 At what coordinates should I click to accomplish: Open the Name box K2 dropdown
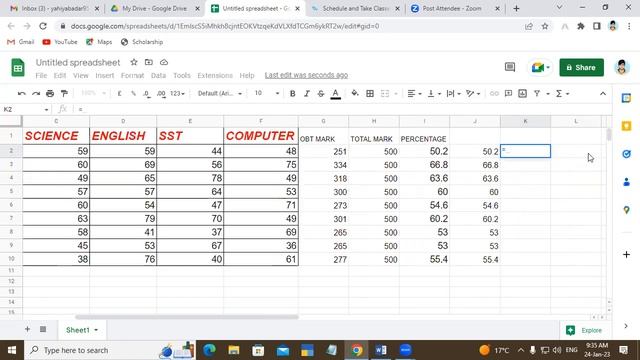tap(46, 109)
